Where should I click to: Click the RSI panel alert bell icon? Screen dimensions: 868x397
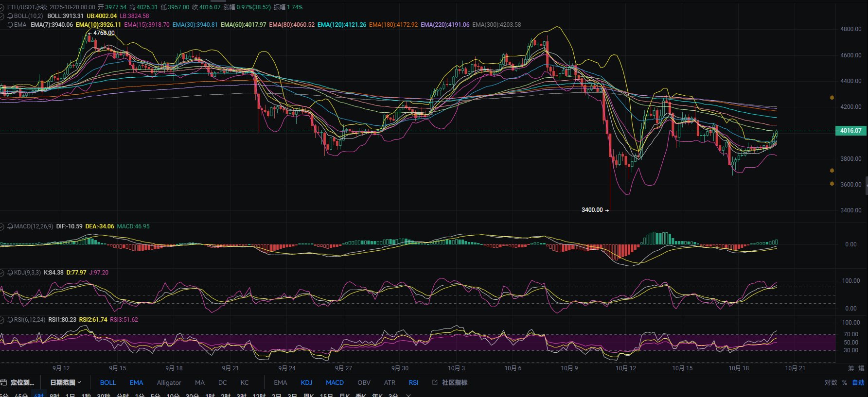tap(10, 320)
